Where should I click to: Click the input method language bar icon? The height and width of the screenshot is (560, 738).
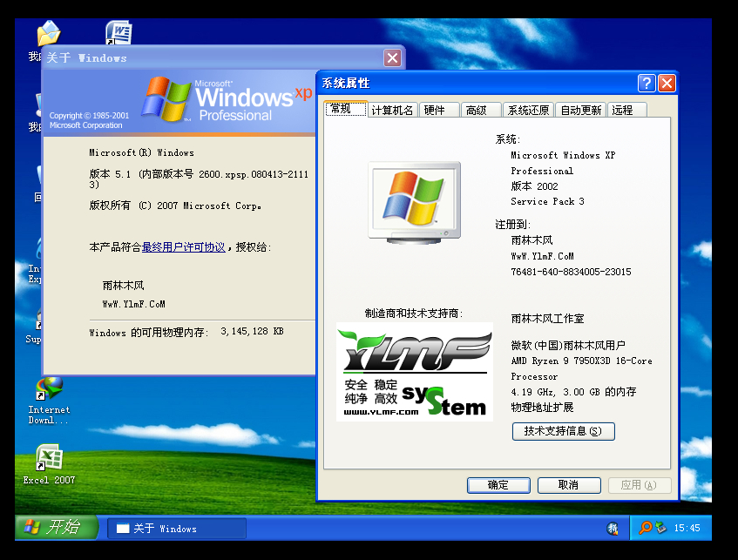(613, 529)
